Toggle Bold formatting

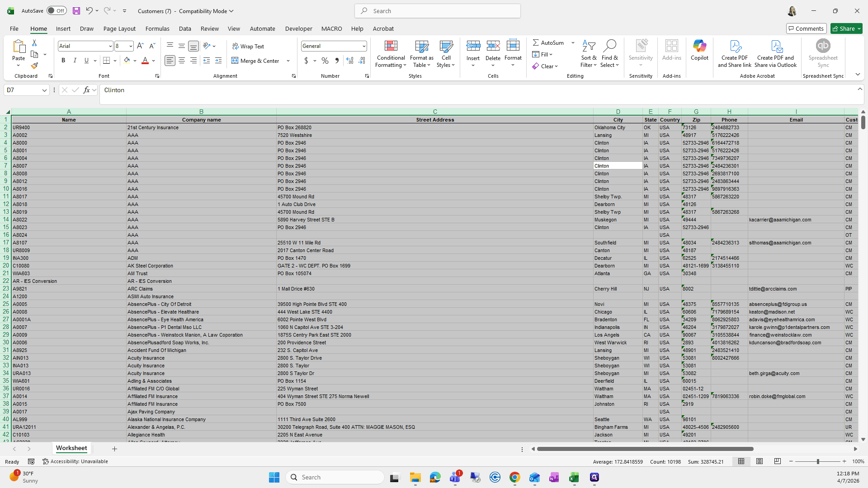tap(63, 61)
